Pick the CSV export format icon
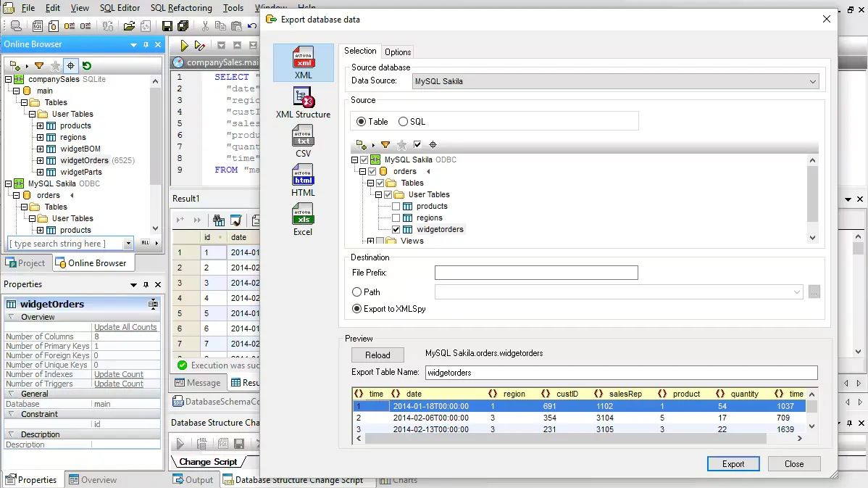868x488 pixels. pyautogui.click(x=304, y=141)
